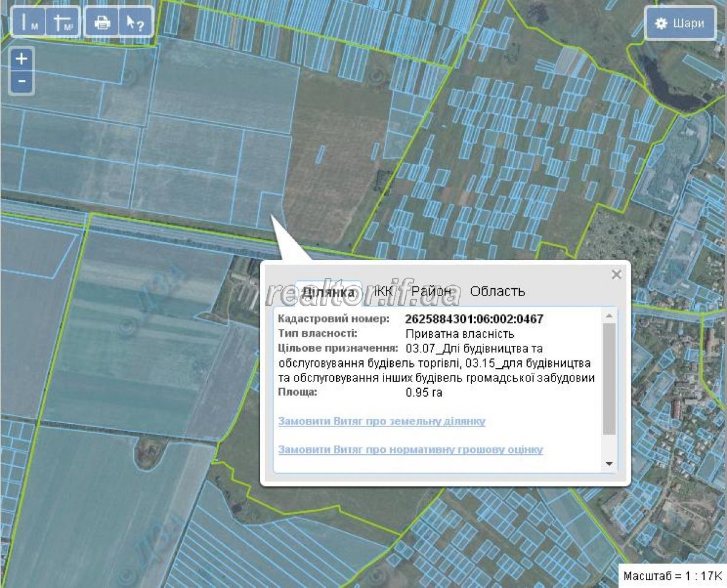This screenshot has height=588, width=727.
Task: Zoom in with the plus button
Action: point(22,59)
